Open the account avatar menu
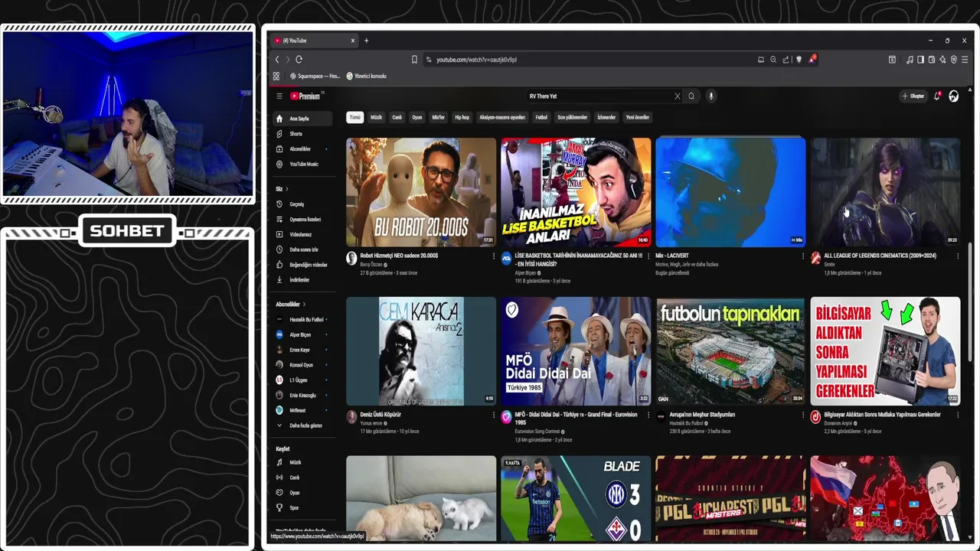The width and height of the screenshot is (980, 551). pyautogui.click(x=953, y=96)
